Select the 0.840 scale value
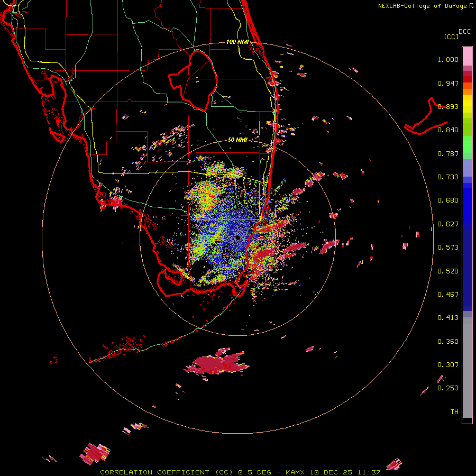 coord(448,130)
